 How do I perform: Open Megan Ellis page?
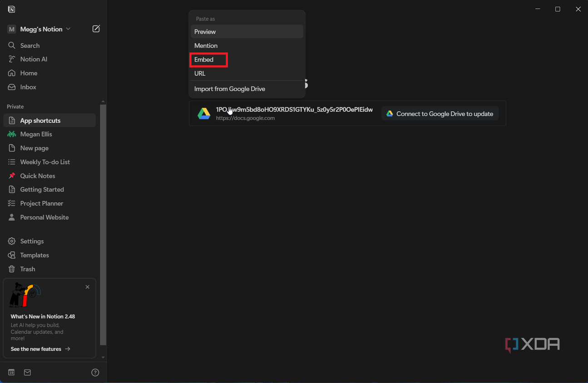coord(49,134)
